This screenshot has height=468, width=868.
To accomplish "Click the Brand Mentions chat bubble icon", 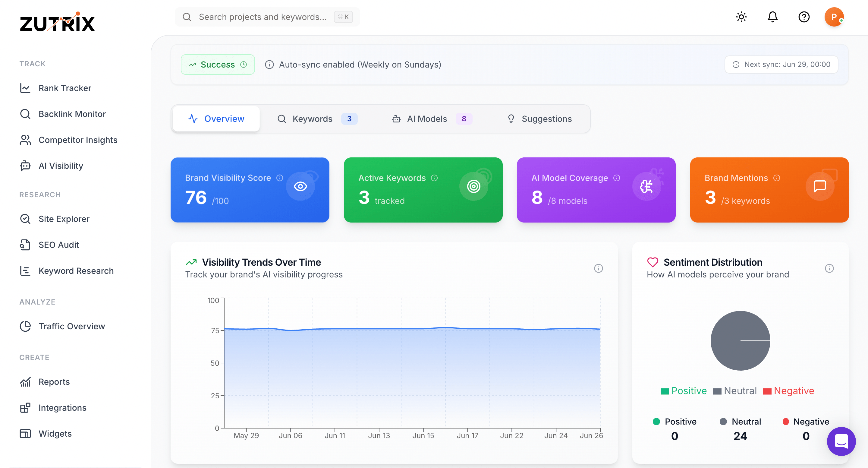I will point(819,186).
